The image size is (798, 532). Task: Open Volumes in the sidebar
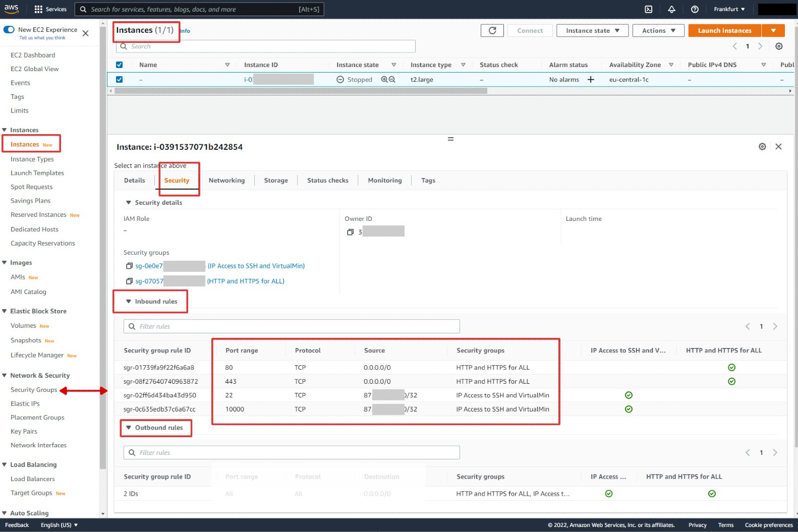coord(23,326)
